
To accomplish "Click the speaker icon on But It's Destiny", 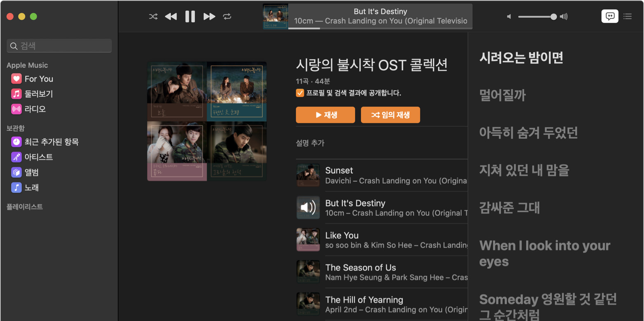I will [308, 207].
